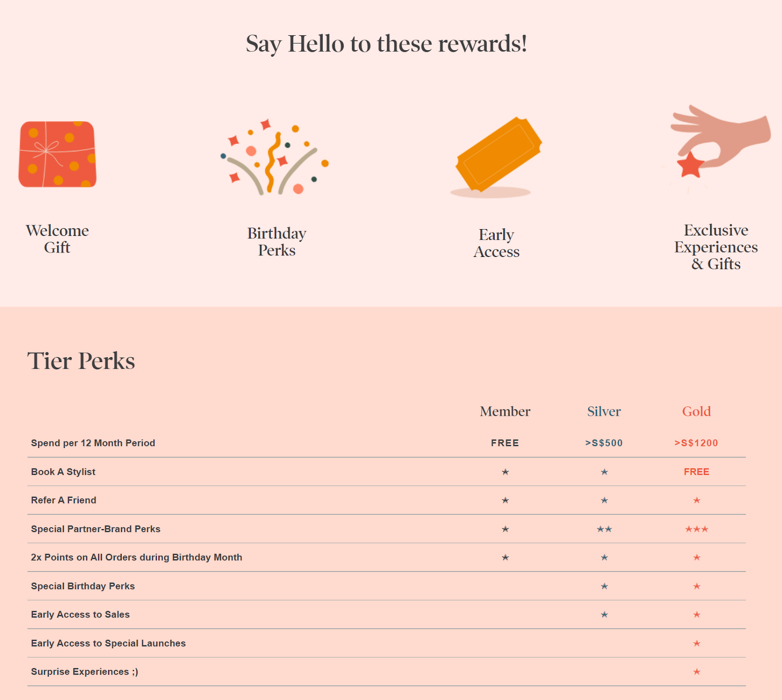Image resolution: width=782 pixels, height=700 pixels.
Task: Click the Silver star for Early Access to Sales
Action: pos(604,615)
